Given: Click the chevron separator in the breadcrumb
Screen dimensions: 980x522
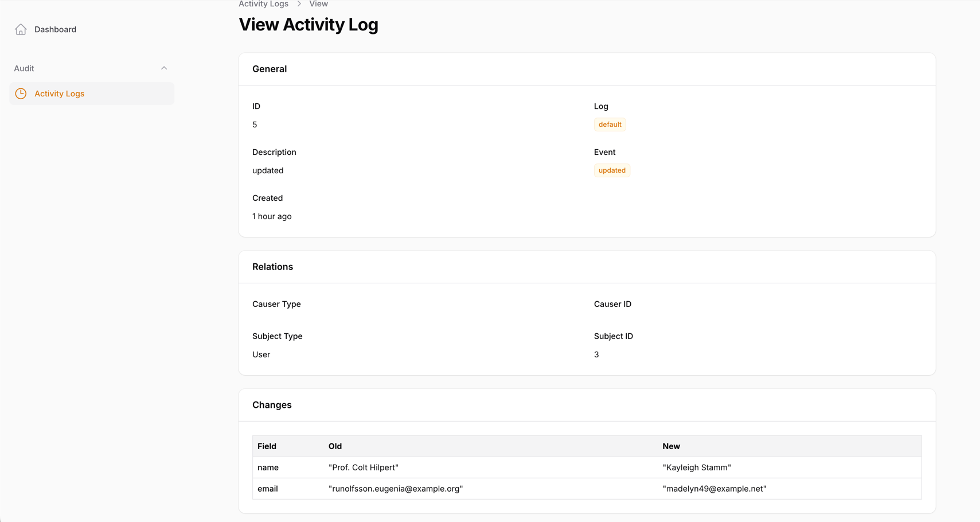Looking at the screenshot, I should 299,4.
